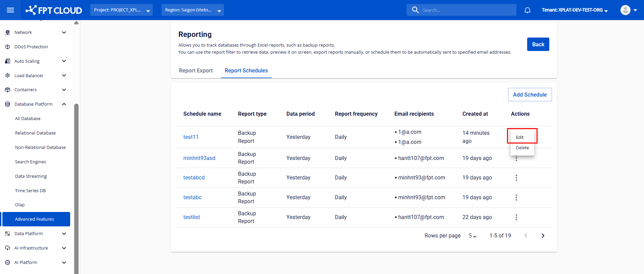Viewport: 644px width, 274px height.
Task: Click the DDoS Protection shield icon
Action: pyautogui.click(x=8, y=47)
